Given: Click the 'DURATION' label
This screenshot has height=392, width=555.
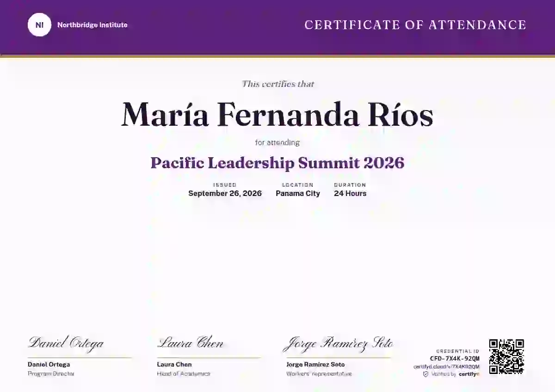Looking at the screenshot, I should (x=350, y=185).
